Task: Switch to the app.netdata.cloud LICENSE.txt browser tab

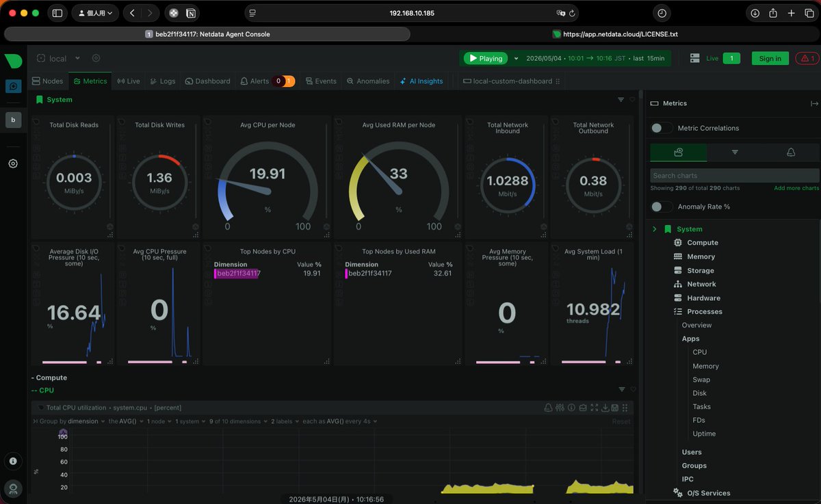Action: pyautogui.click(x=615, y=34)
